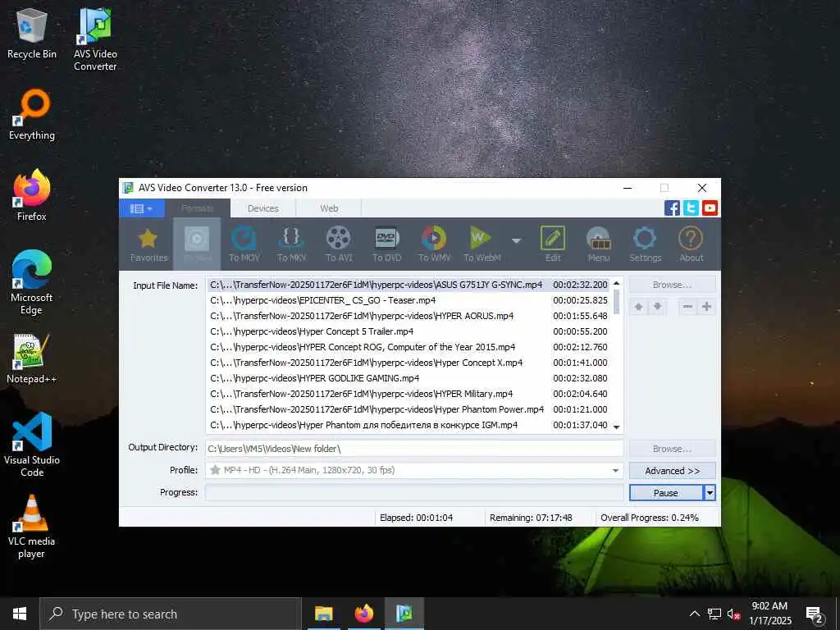Select the Notepad++ desktop shortcut
The height and width of the screenshot is (630, 840).
tap(32, 358)
